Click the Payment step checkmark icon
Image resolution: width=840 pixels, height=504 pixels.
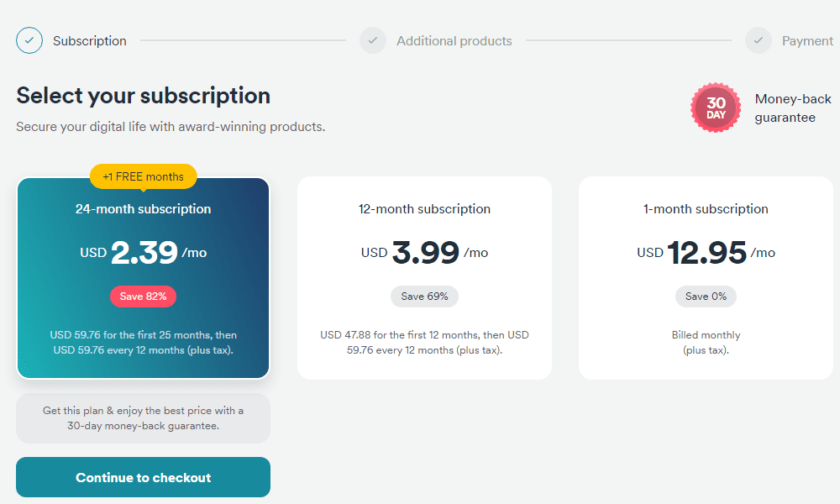(759, 40)
